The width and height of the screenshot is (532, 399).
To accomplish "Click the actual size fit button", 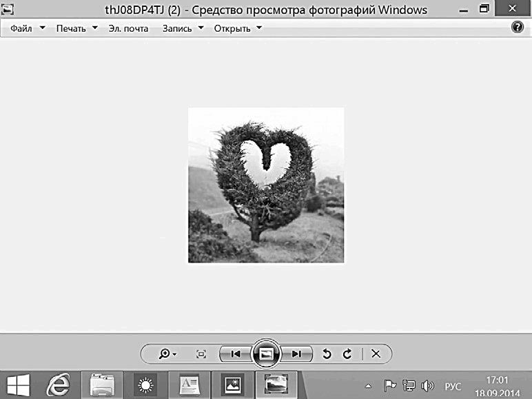I will tap(201, 354).
